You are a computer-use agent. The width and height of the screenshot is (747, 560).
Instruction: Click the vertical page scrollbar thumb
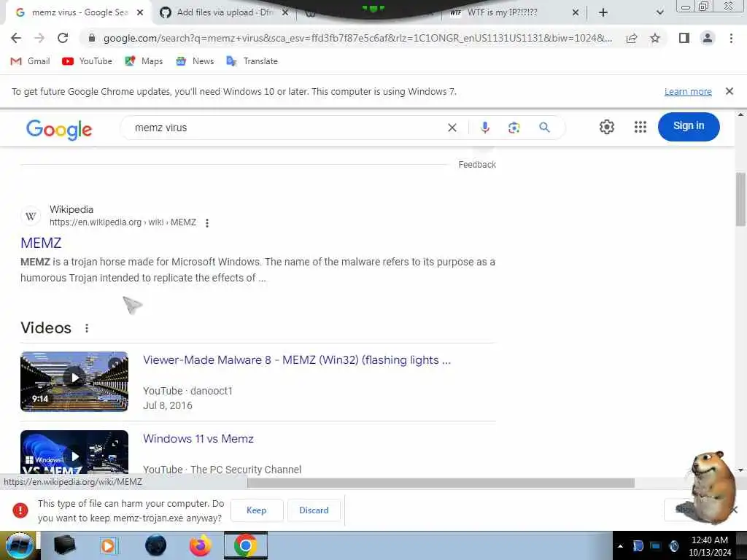(740, 199)
